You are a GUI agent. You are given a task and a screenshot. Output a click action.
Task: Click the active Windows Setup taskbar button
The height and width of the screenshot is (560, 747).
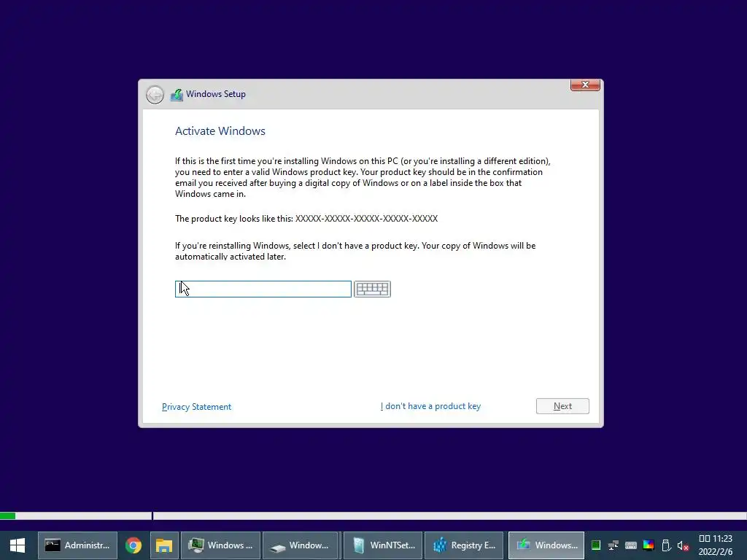pos(546,545)
